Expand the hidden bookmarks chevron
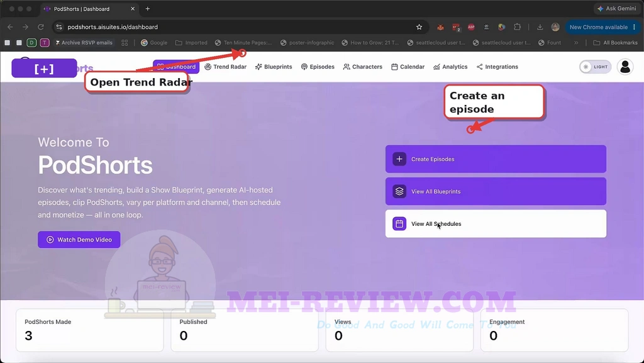 pyautogui.click(x=576, y=43)
